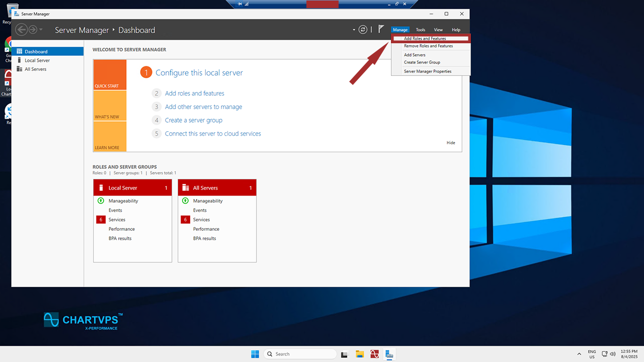Image resolution: width=644 pixels, height=362 pixels.
Task: Open the Tools menu
Action: [x=420, y=30]
